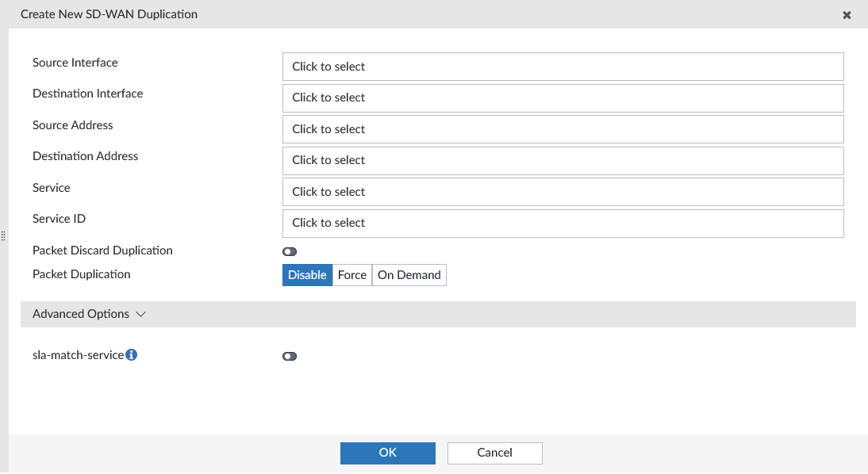The height and width of the screenshot is (474, 868).
Task: Click the Advanced Options chevron arrow
Action: coord(141,314)
